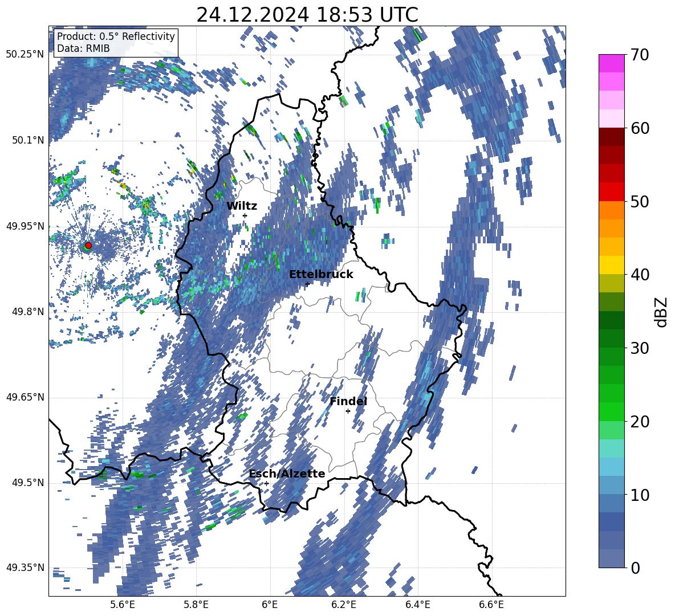Click the Product: 0.5° Reflectivity text
Viewport: 675px width, 616px height.
coord(116,36)
